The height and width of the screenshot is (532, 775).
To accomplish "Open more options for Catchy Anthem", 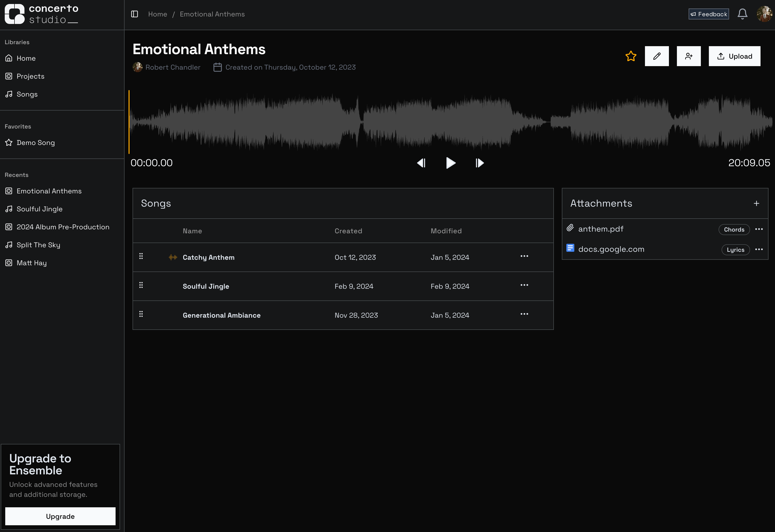I will [x=524, y=256].
